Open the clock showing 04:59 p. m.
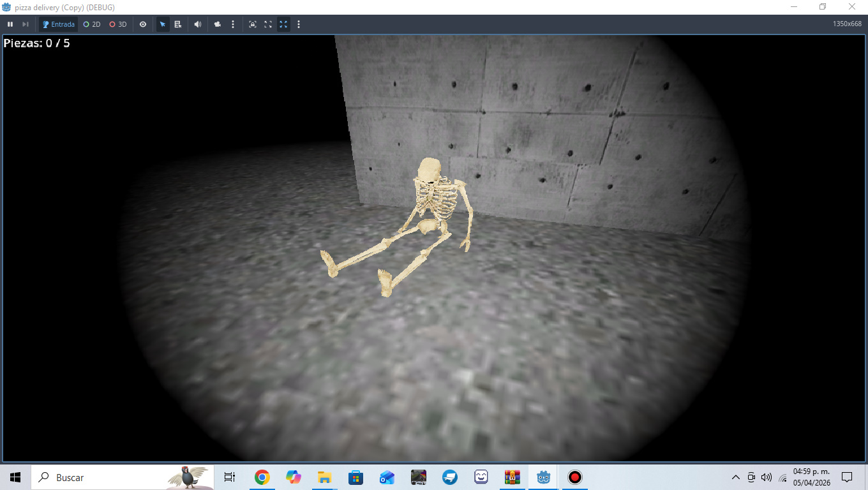868x490 pixels. [x=812, y=477]
